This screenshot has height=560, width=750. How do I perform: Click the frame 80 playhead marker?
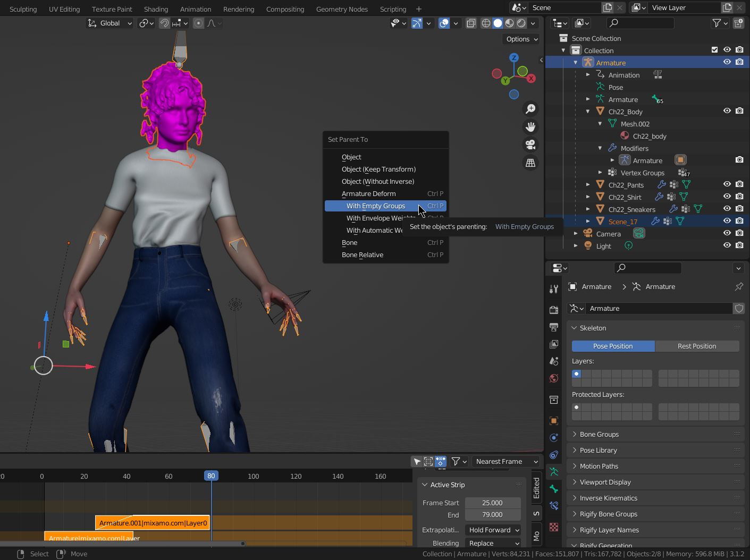pyautogui.click(x=211, y=476)
